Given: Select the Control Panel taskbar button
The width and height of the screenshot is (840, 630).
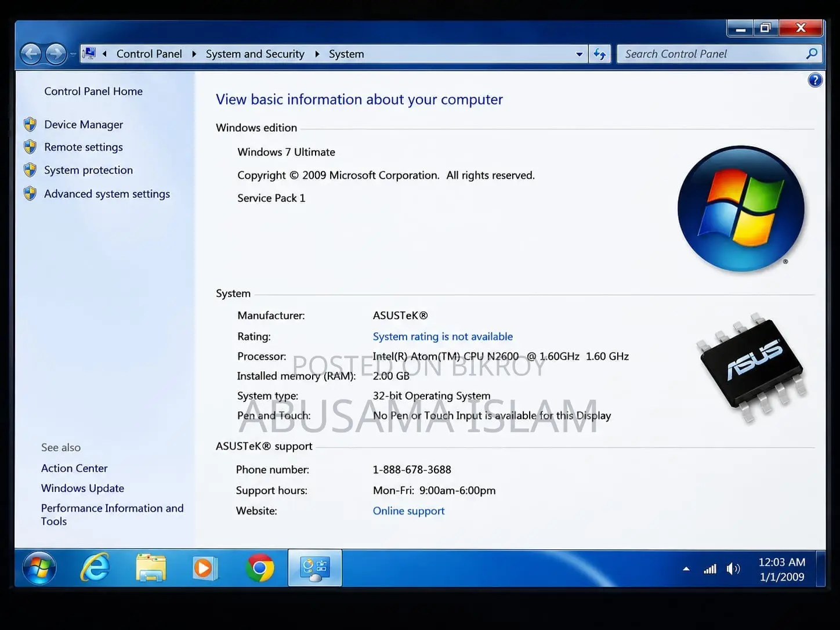Looking at the screenshot, I should [x=315, y=568].
